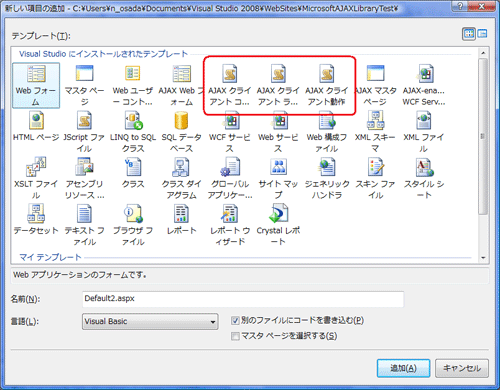Choose the レポート template
Screen dimensions: 500x390
coord(181,220)
